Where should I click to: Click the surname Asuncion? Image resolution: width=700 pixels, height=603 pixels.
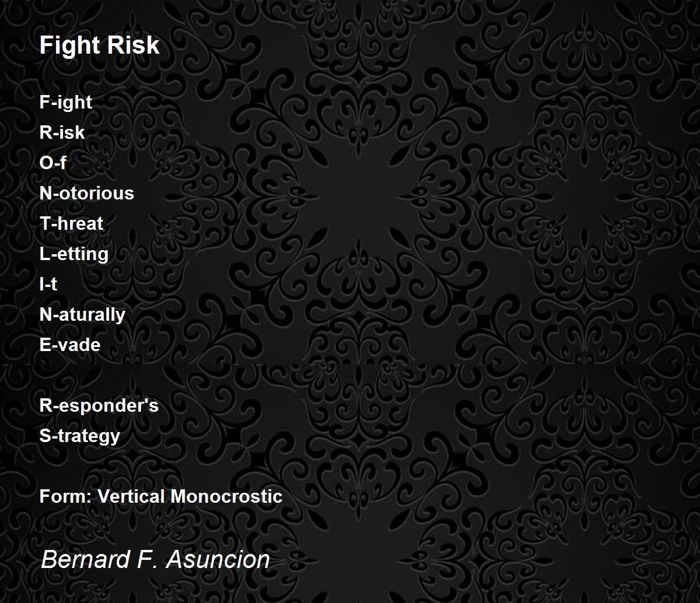coord(218,559)
